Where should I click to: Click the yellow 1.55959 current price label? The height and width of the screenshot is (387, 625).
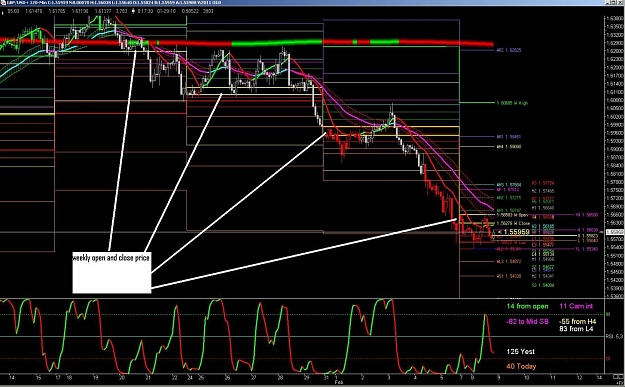514,232
